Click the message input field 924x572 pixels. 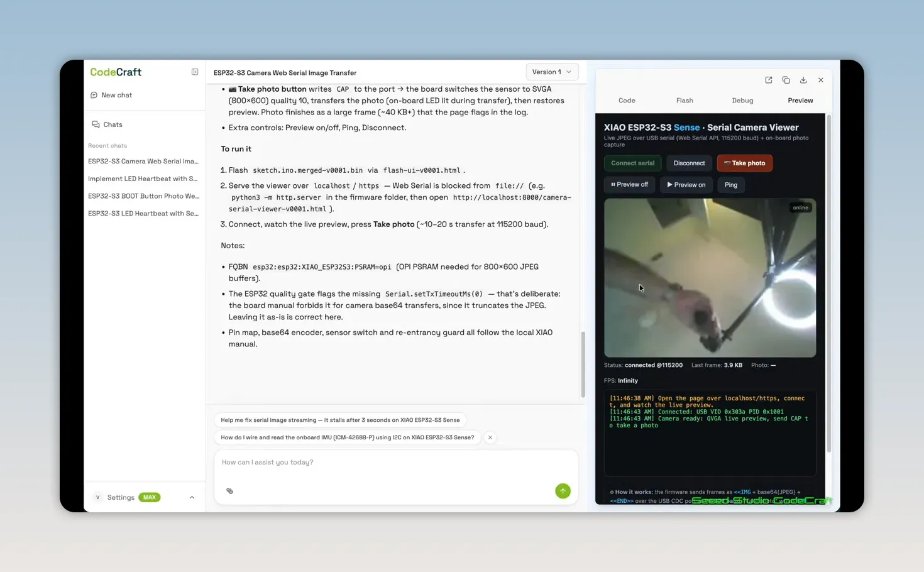(x=396, y=463)
